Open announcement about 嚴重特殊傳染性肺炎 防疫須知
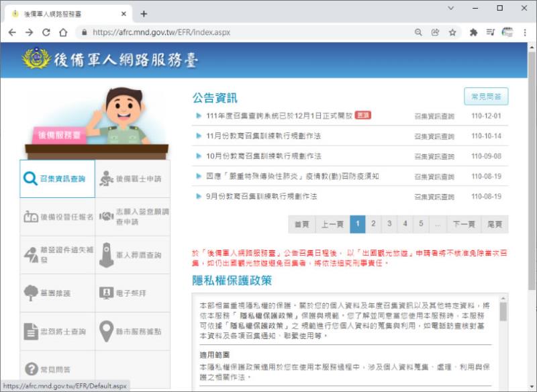537x392 pixels. pyautogui.click(x=293, y=177)
